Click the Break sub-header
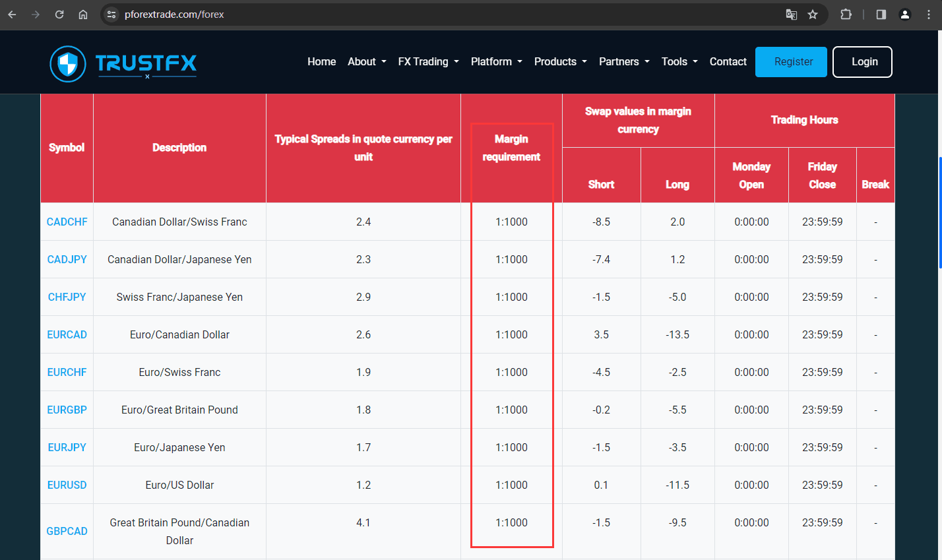The height and width of the screenshot is (560, 942). (x=875, y=175)
